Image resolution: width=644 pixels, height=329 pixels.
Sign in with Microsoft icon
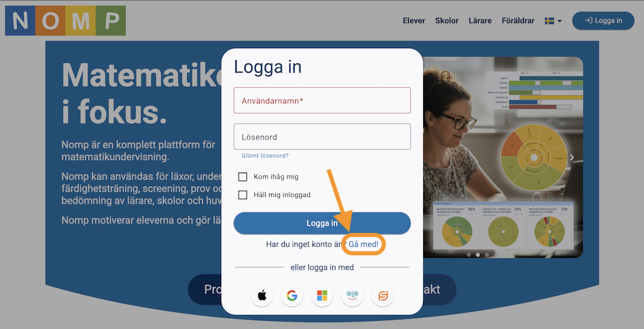322,296
